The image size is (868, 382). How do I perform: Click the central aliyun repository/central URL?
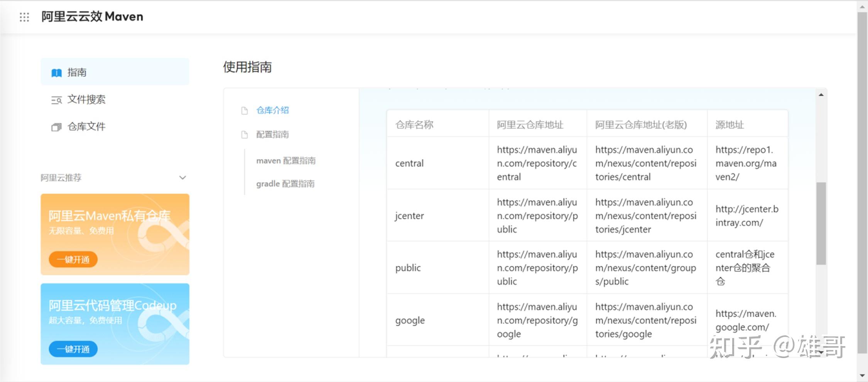(x=537, y=163)
